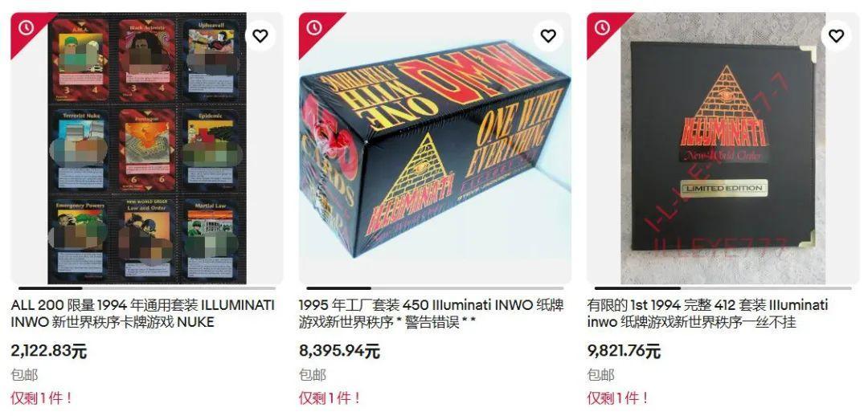Image resolution: width=868 pixels, height=416 pixels.
Task: Click image progress bar under binder photo
Action: [x=723, y=288]
